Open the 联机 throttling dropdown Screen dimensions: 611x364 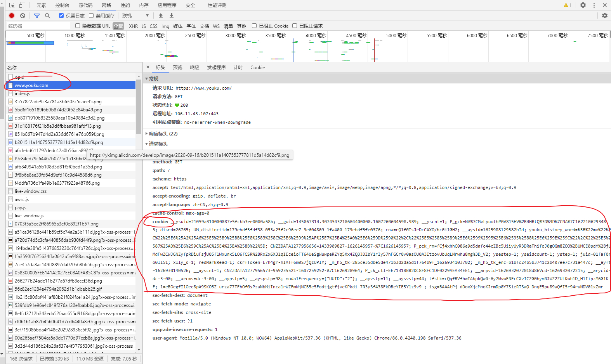click(x=135, y=16)
